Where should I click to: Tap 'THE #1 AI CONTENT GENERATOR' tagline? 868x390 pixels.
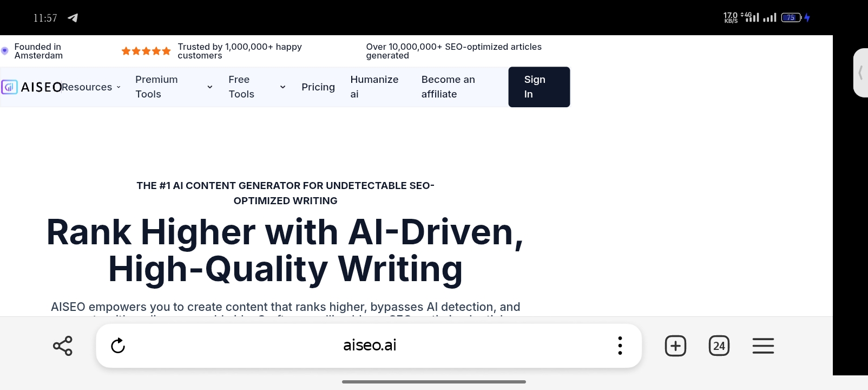(x=285, y=193)
